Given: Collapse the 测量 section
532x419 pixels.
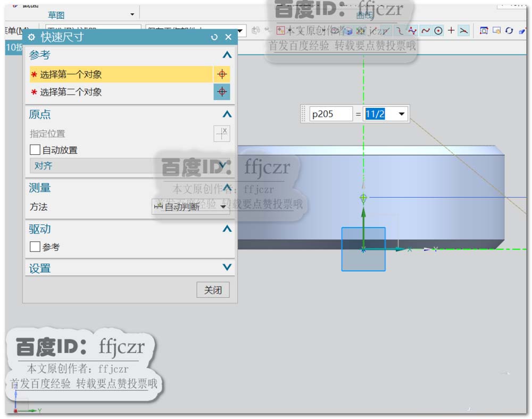Looking at the screenshot, I should click(227, 188).
